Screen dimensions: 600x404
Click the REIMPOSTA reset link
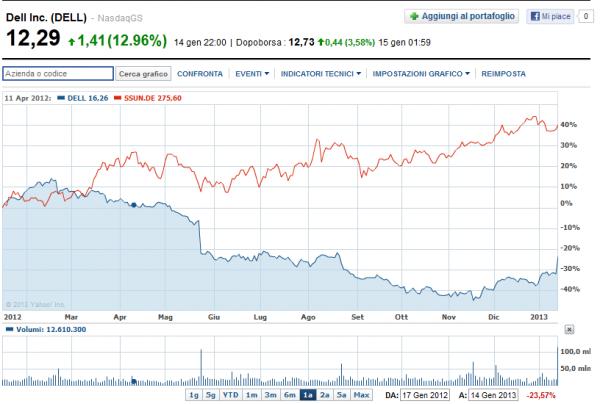(503, 74)
